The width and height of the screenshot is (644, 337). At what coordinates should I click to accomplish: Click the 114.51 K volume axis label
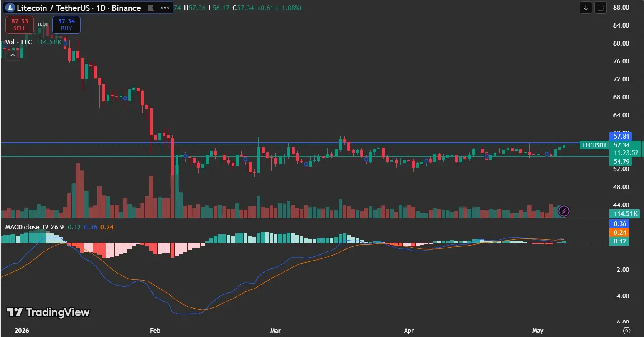coord(625,214)
